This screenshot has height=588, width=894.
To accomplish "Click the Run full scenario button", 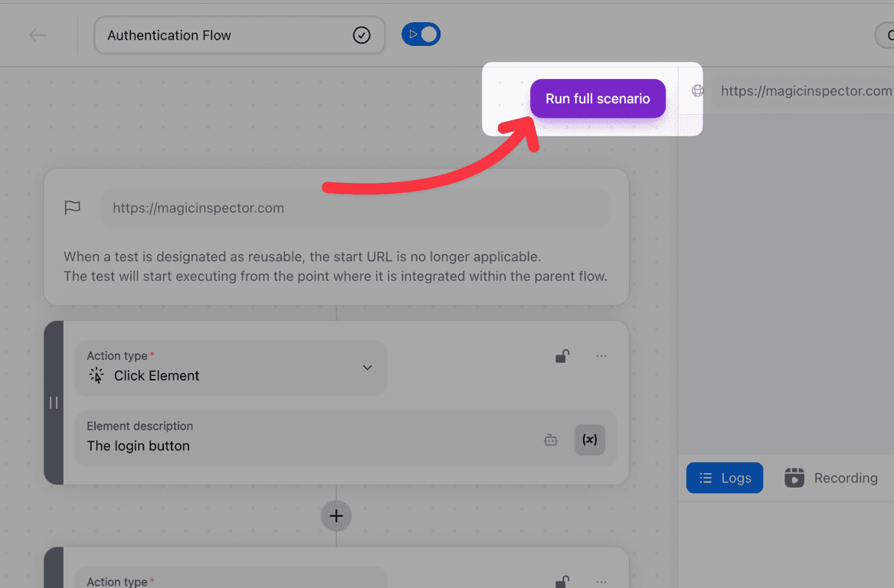I will (598, 99).
